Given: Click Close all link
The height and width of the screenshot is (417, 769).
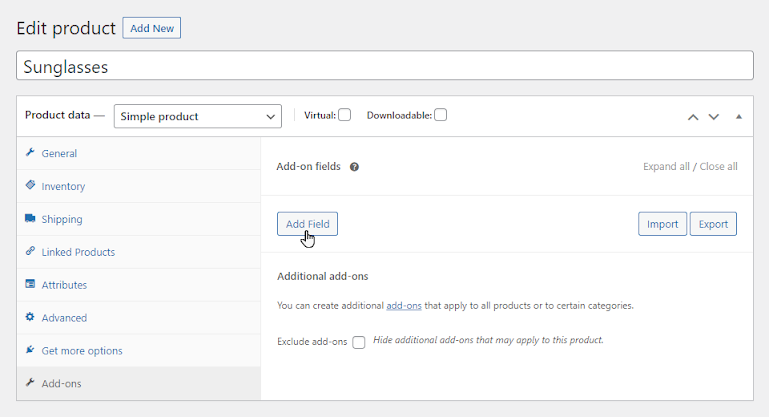Looking at the screenshot, I should point(718,166).
